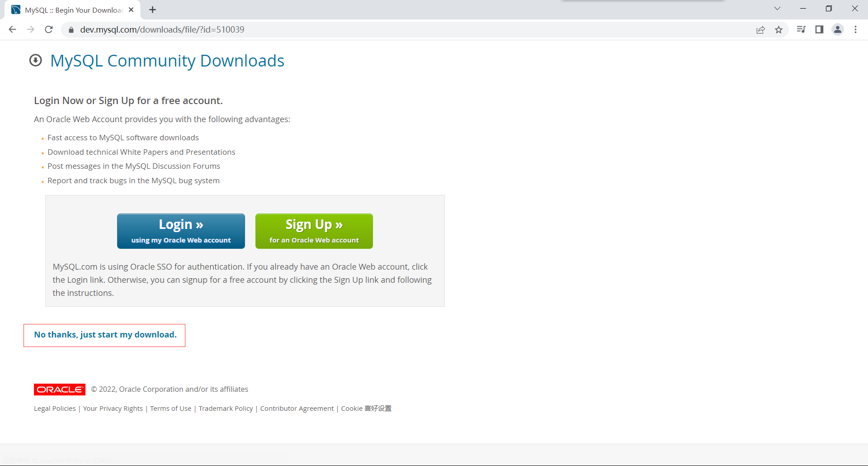Reload the current page

point(49,29)
